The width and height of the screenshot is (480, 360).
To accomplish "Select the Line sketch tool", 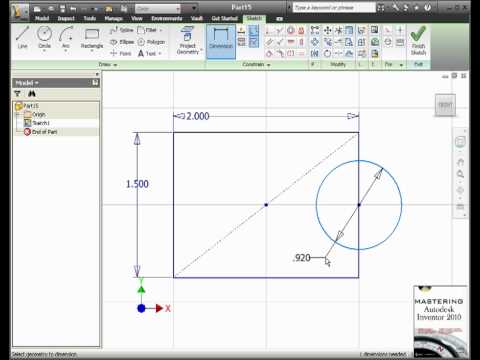I will point(22,37).
